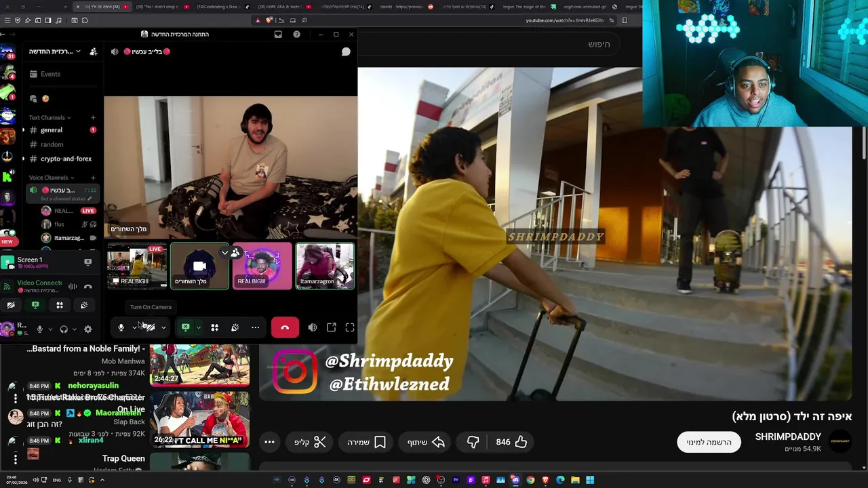
Task: Open general text channel
Action: click(x=51, y=130)
